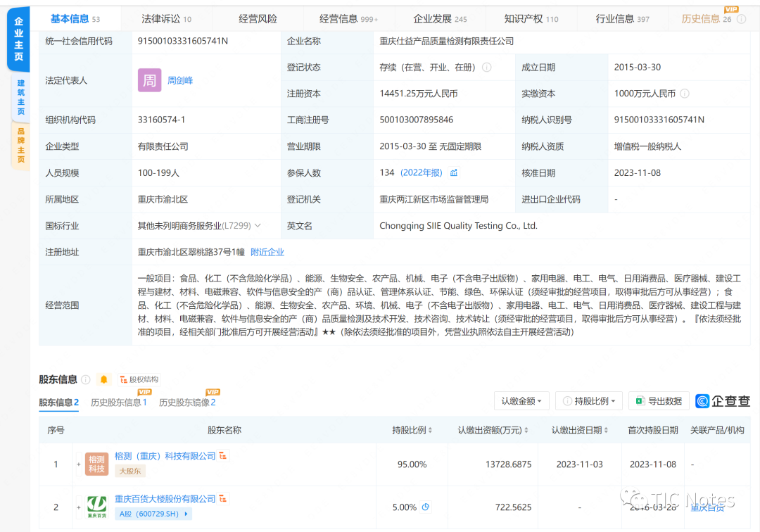Click info icon next to 登记状态 value
The height and width of the screenshot is (532, 760).
(x=487, y=68)
